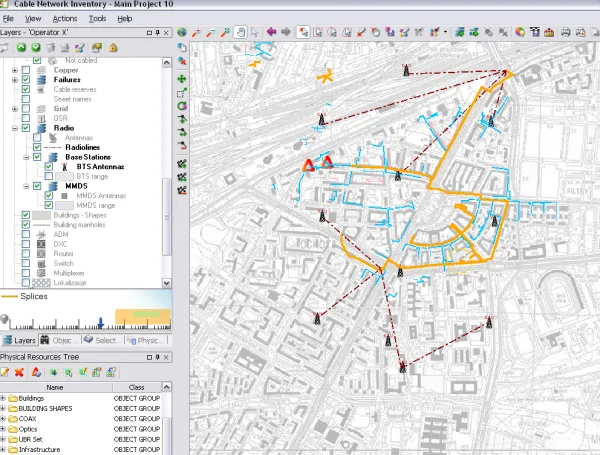Toggle the Radiolines layer checkbox
The width and height of the screenshot is (600, 455).
[x=37, y=147]
